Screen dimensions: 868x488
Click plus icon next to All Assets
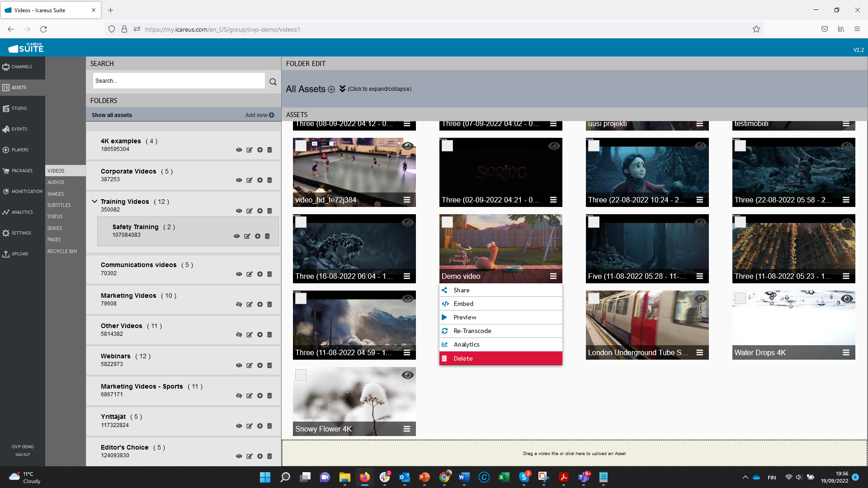tap(331, 89)
